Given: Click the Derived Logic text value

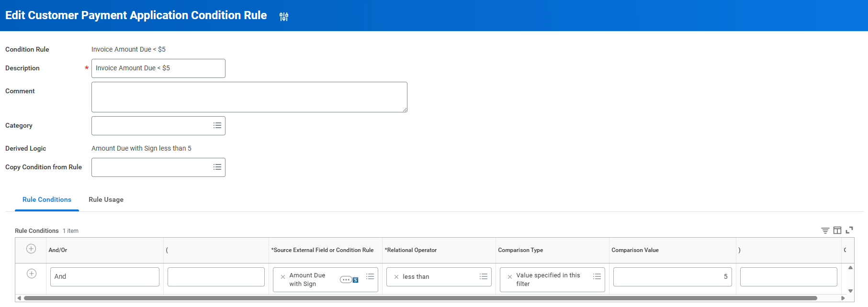Looking at the screenshot, I should 141,148.
